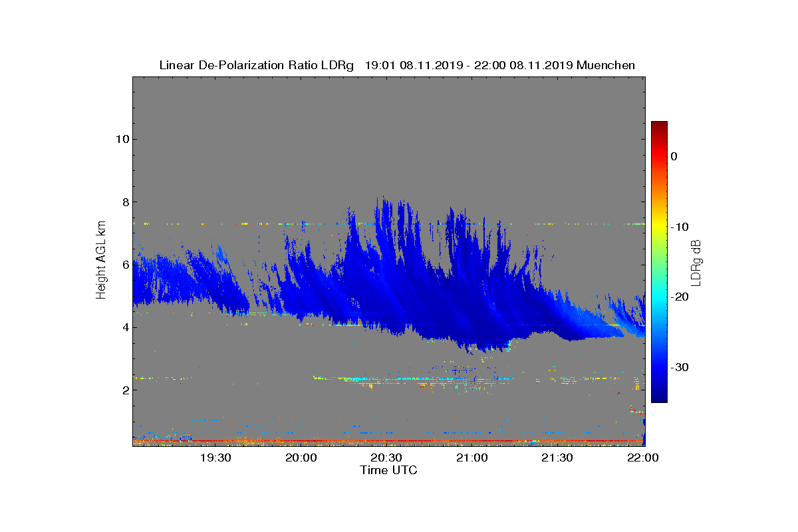
Task: Click the 6 km height tick label
Action: [124, 265]
